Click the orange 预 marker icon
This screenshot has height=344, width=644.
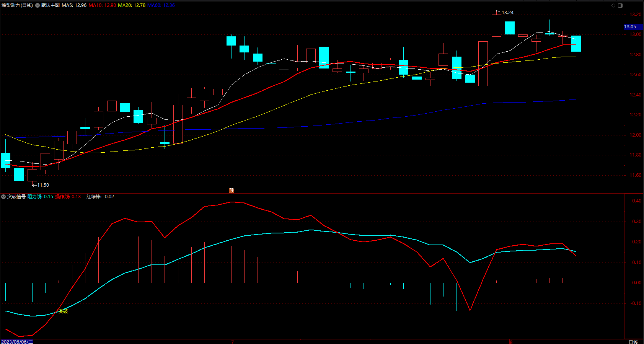231,190
